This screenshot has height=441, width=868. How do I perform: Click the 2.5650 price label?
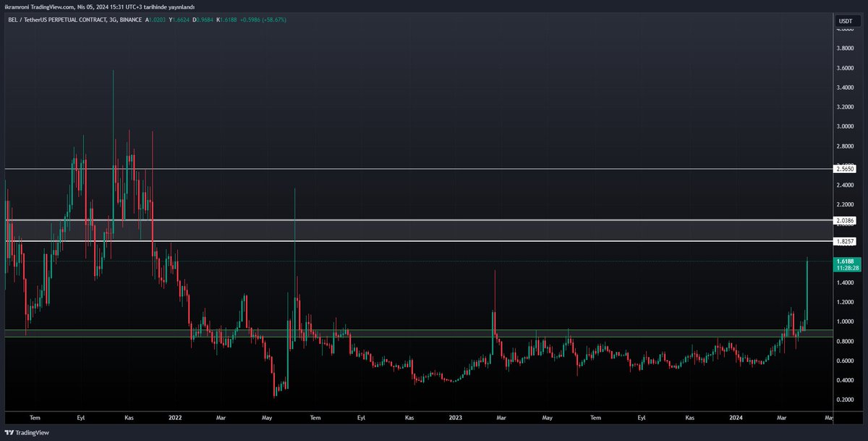845,169
